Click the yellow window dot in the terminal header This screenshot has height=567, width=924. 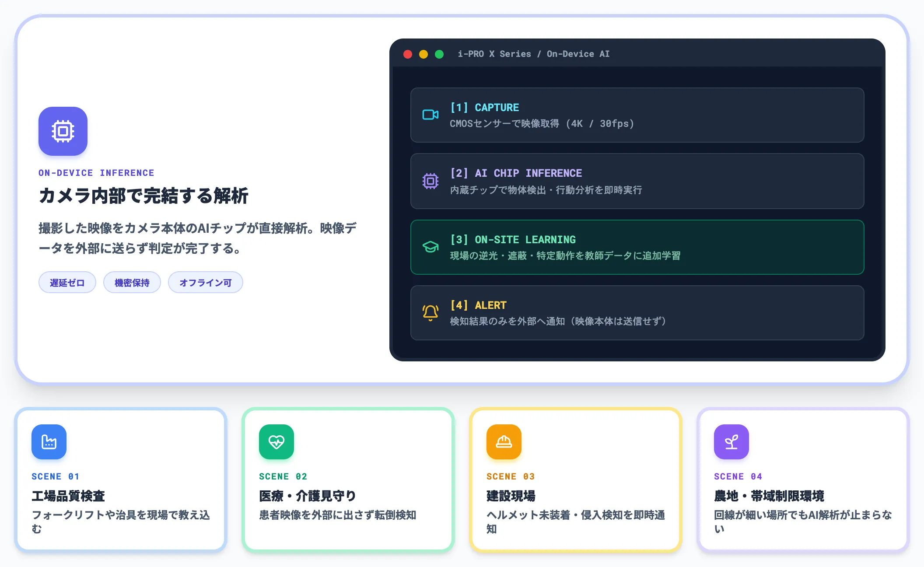tap(423, 54)
